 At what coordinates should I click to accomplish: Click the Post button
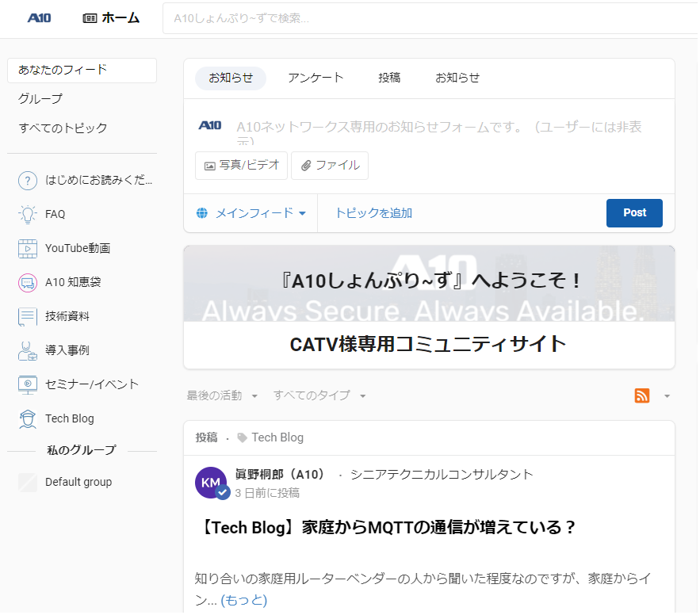(x=634, y=213)
